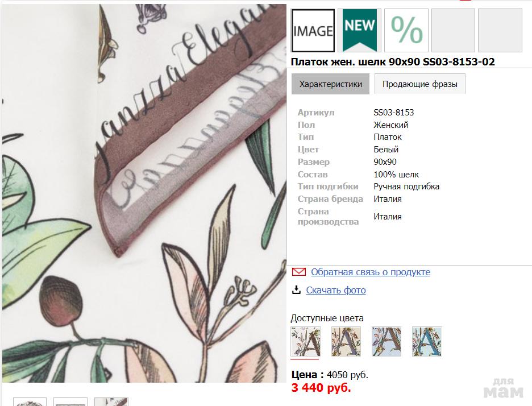Image resolution: width=532 pixels, height=406 pixels.
Task: Click the Скачать фото link
Action: (336, 290)
